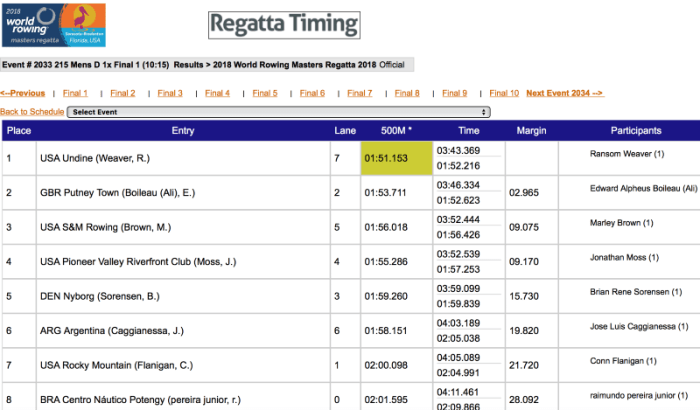
Task: Open Final 6 results
Action: 312,93
